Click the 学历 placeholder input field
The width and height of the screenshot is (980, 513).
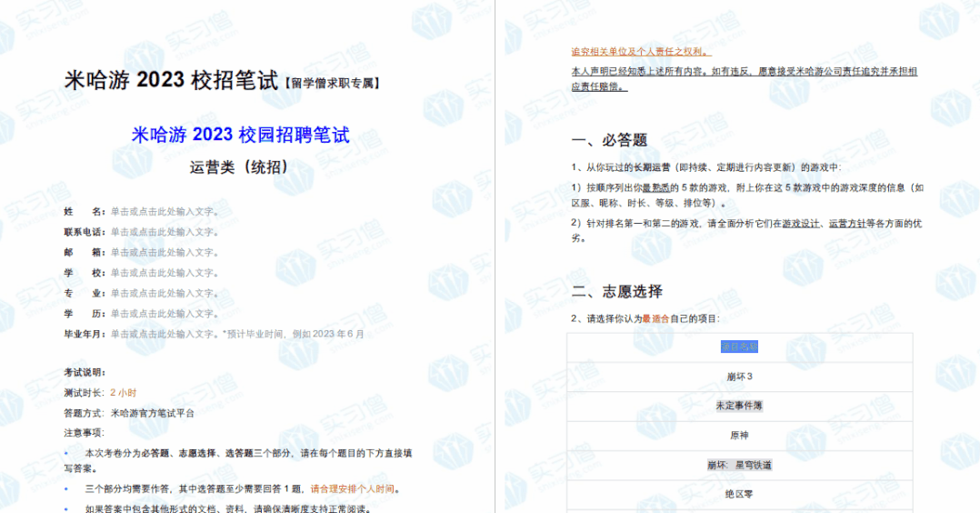click(165, 314)
